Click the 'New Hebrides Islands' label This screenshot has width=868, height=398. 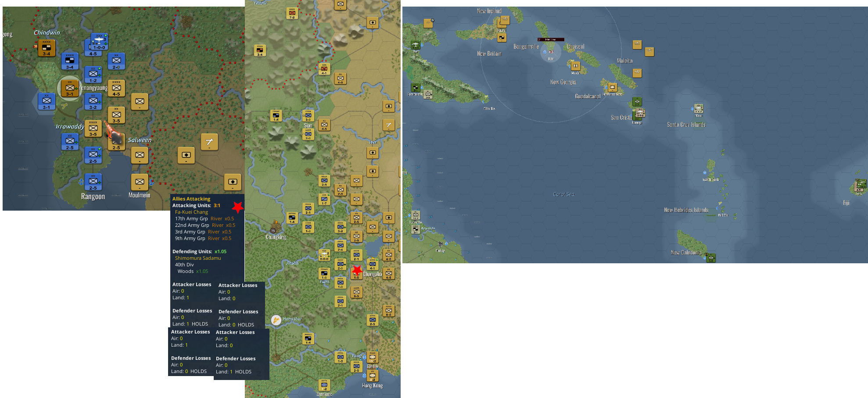click(x=686, y=210)
